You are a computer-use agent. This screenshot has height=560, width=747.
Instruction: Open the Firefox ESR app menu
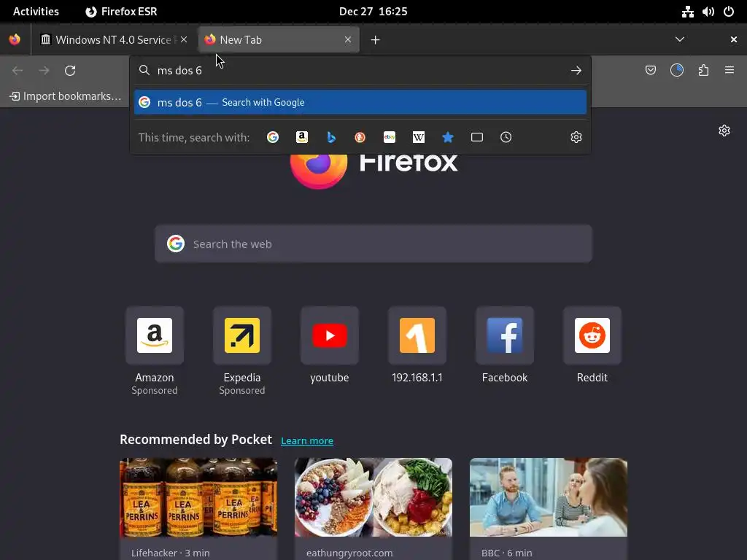[x=121, y=12]
